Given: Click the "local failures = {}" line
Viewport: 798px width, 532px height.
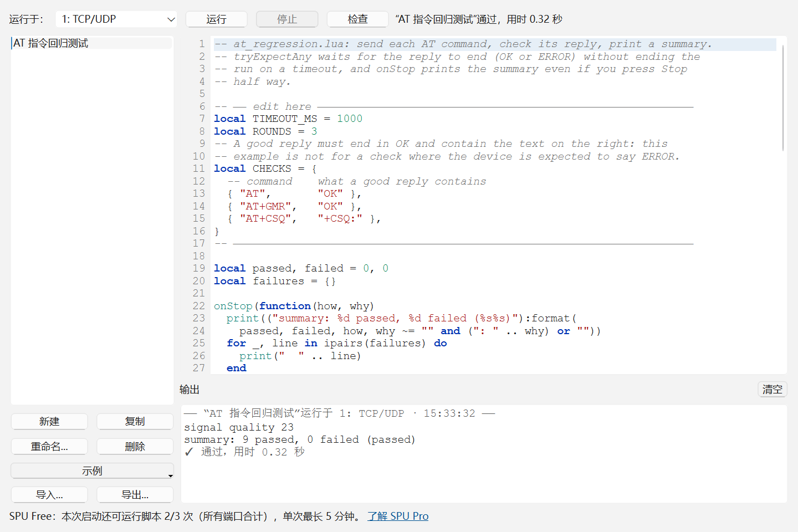Looking at the screenshot, I should [x=275, y=281].
